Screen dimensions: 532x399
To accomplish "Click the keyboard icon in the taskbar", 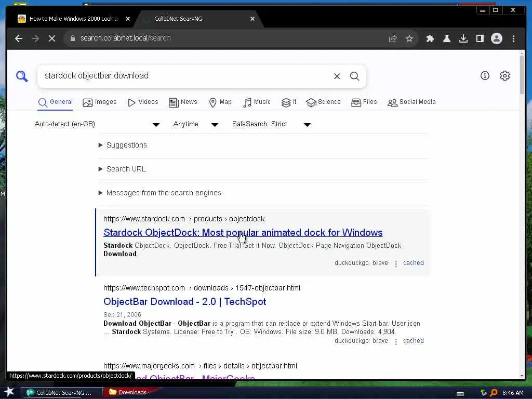I will 460,394.
